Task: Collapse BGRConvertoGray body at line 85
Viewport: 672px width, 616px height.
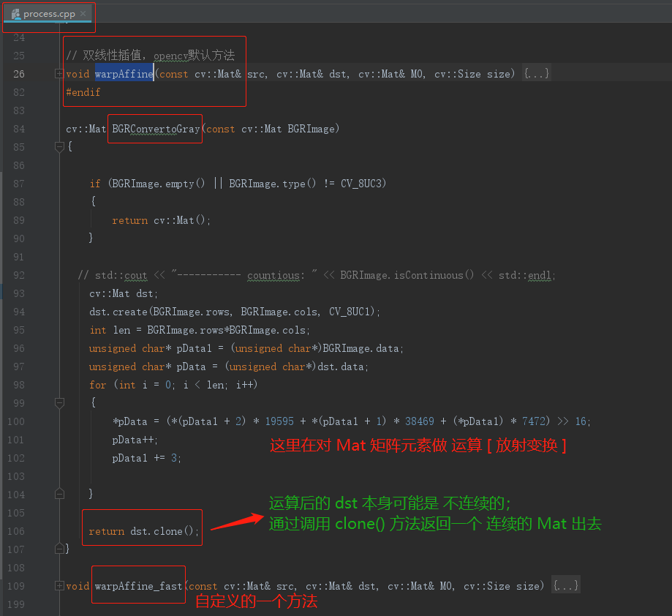Action: pyautogui.click(x=59, y=147)
